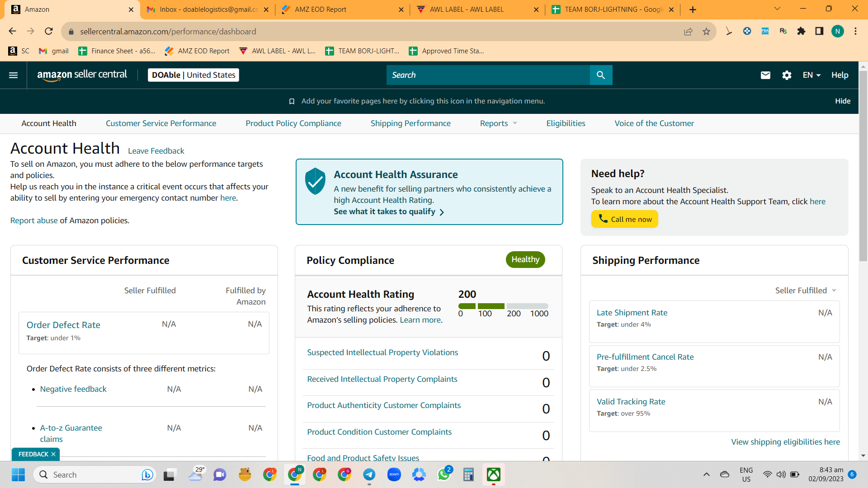Screen dimensions: 868x488
Task: Click the amazon seller central logo
Action: 82,75
